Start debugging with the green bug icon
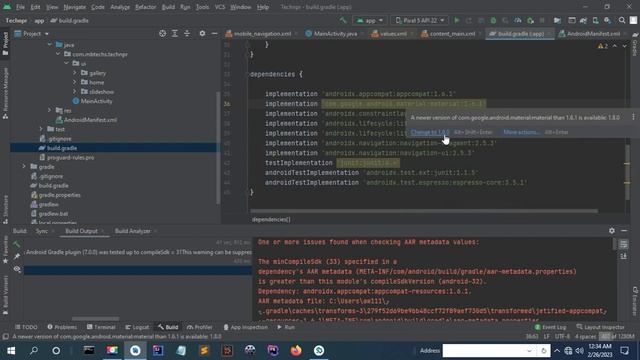 [493, 20]
